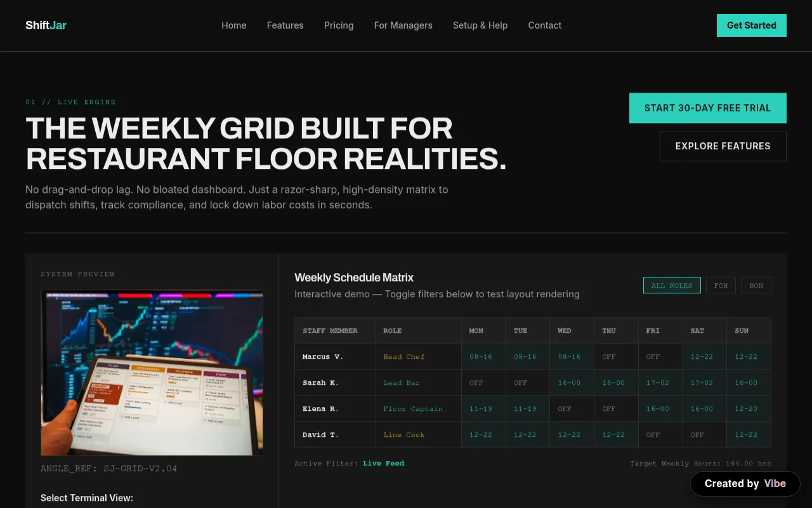Click the Target Weekly Hours value
Image resolution: width=812 pixels, height=508 pixels.
[700, 464]
